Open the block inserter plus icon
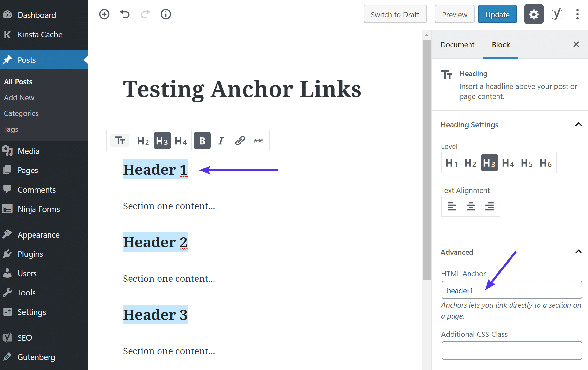 (104, 14)
